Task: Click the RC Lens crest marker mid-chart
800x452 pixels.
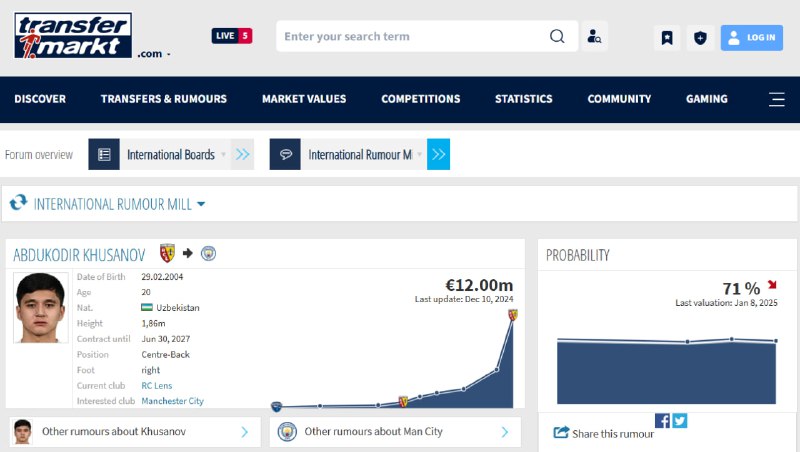Action: [403, 401]
